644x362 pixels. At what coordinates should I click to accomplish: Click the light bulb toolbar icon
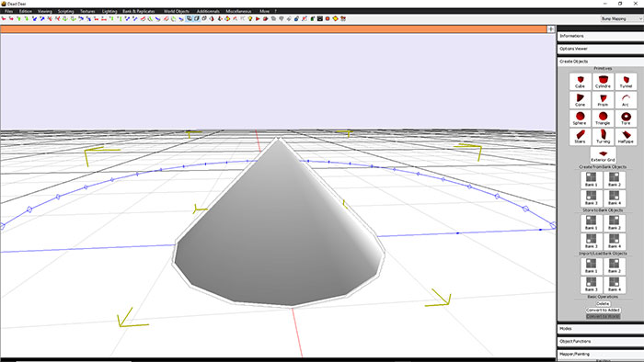[250, 19]
